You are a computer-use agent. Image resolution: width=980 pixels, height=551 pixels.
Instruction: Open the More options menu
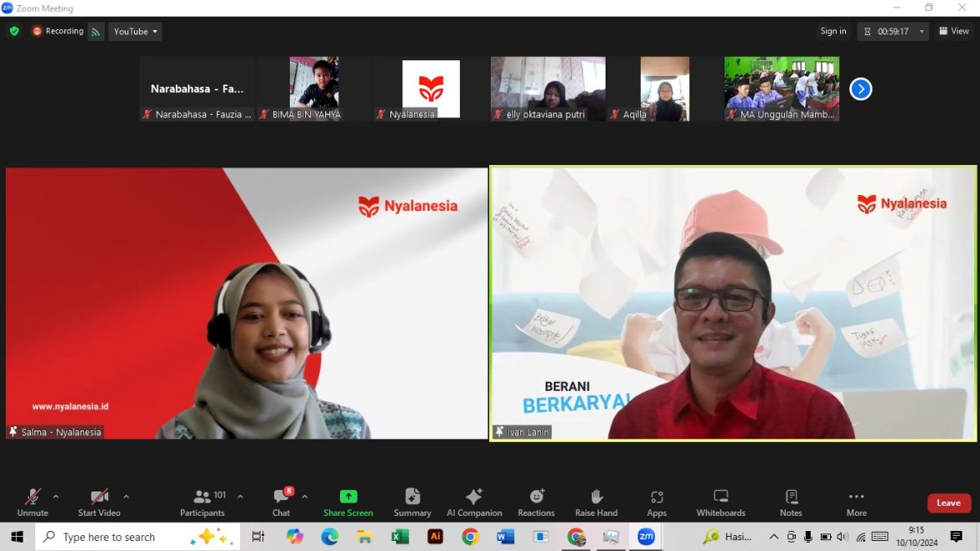[x=856, y=502]
